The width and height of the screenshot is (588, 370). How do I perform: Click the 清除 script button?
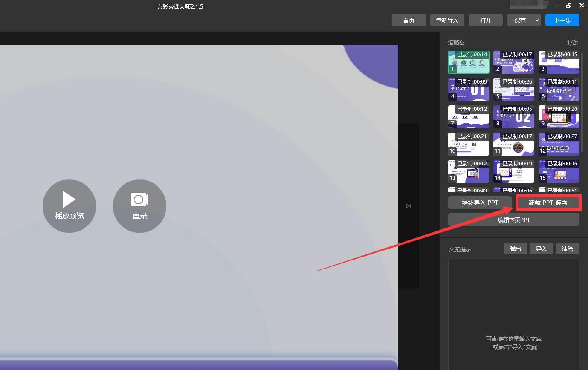pyautogui.click(x=568, y=249)
